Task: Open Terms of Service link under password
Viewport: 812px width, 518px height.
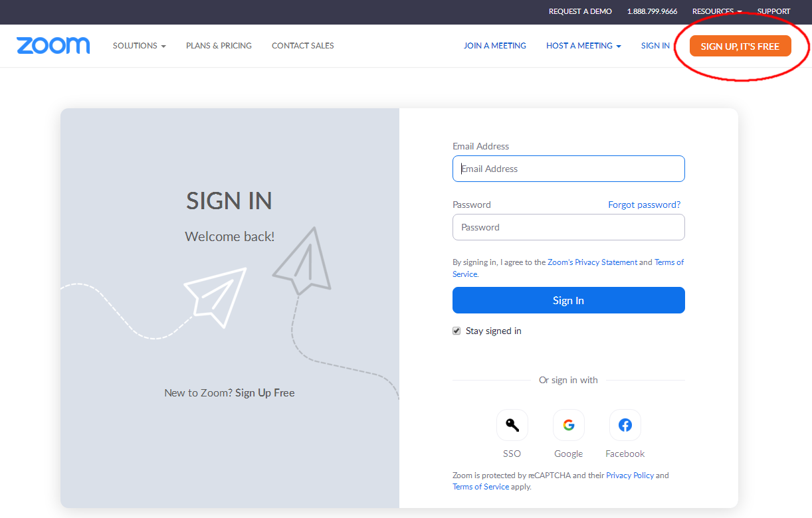Action: 669,262
